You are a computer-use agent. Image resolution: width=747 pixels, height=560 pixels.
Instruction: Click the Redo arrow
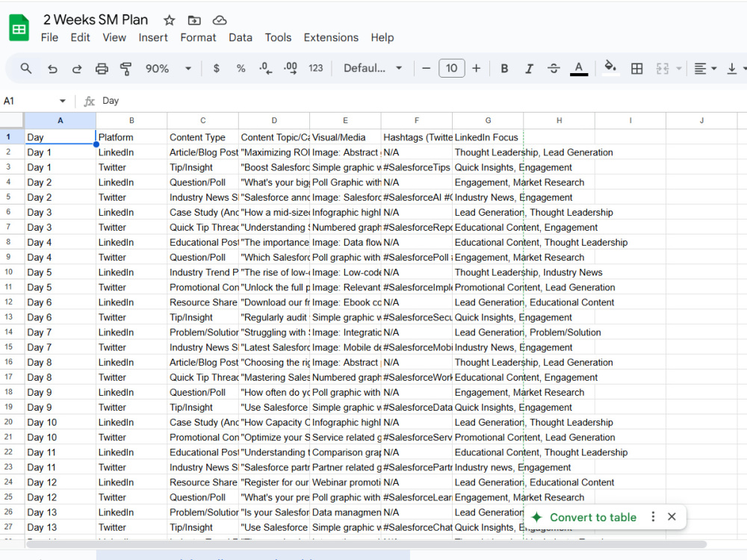(77, 69)
